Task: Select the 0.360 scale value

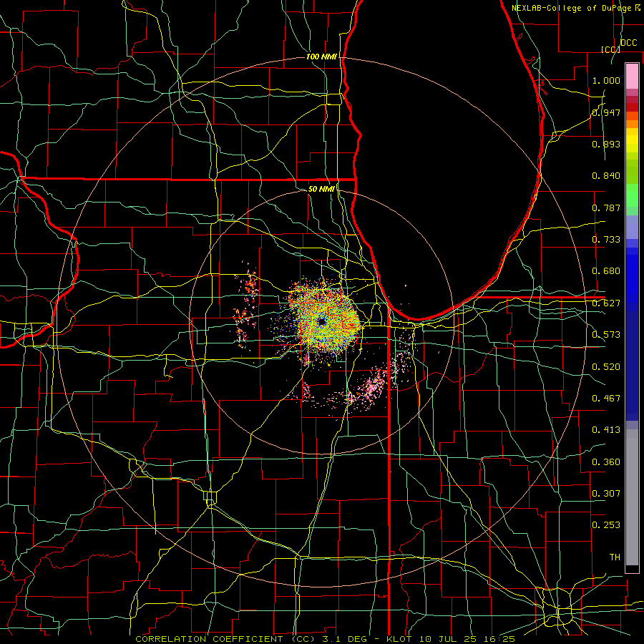Action: coord(606,462)
